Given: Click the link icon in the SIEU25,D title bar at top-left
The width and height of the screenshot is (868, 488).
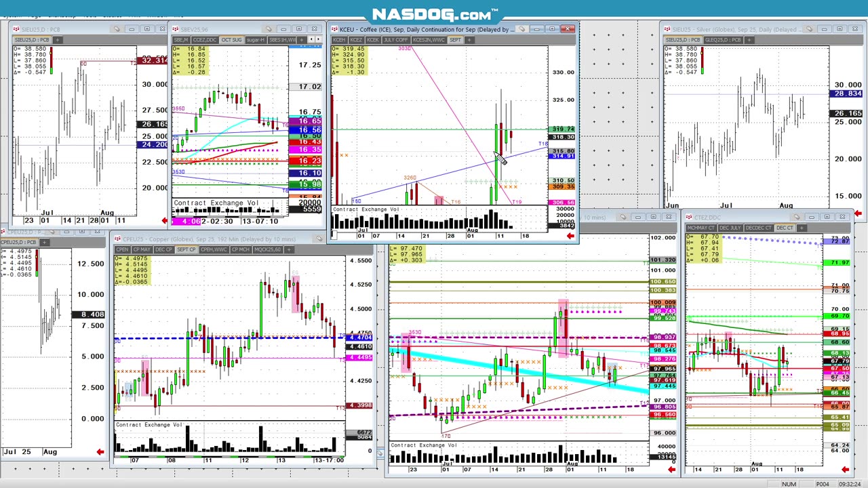Looking at the screenshot, I should point(117,29).
